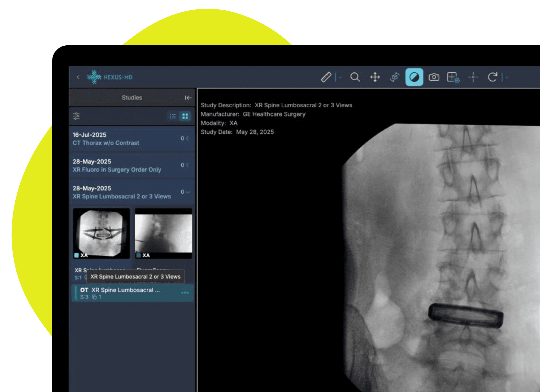Enable the crosshairs tool
This screenshot has height=392, width=540.
(473, 77)
